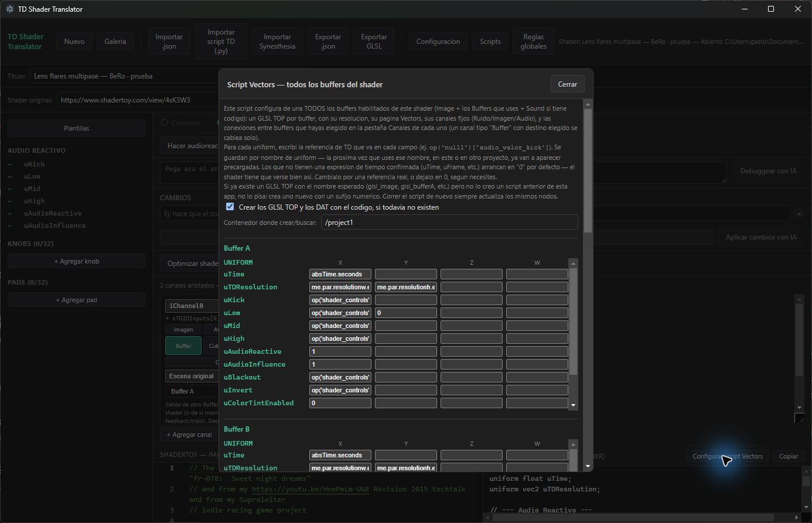
Task: Click the Shader original URL field
Action: point(138,100)
